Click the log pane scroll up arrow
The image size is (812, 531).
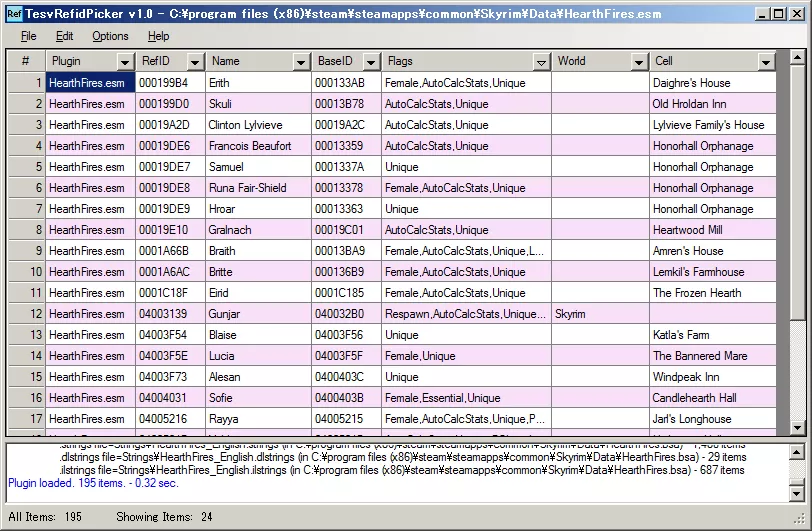coord(798,453)
